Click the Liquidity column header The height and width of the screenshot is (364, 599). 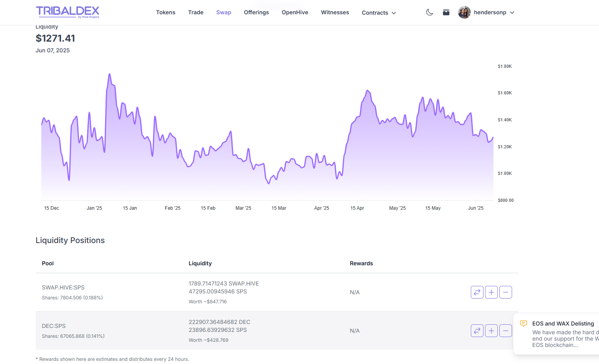coord(200,263)
